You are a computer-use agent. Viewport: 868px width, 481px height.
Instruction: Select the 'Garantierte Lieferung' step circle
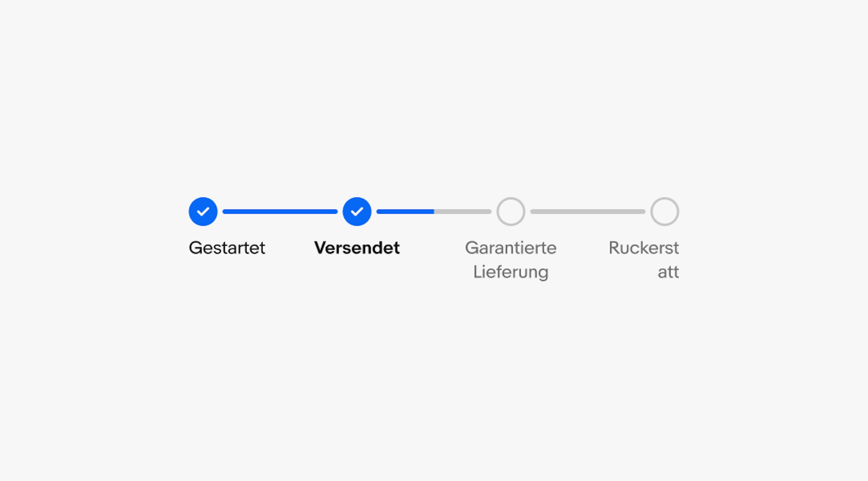(511, 211)
